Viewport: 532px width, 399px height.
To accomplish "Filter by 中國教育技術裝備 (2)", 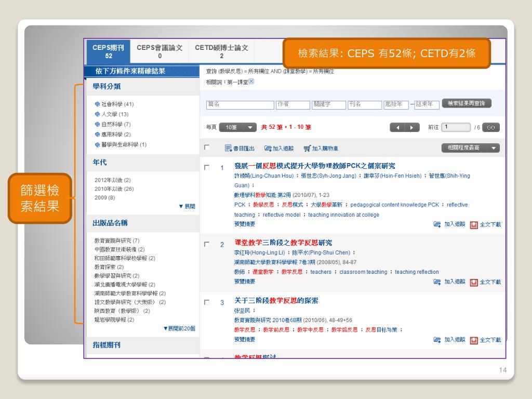I will point(120,249).
